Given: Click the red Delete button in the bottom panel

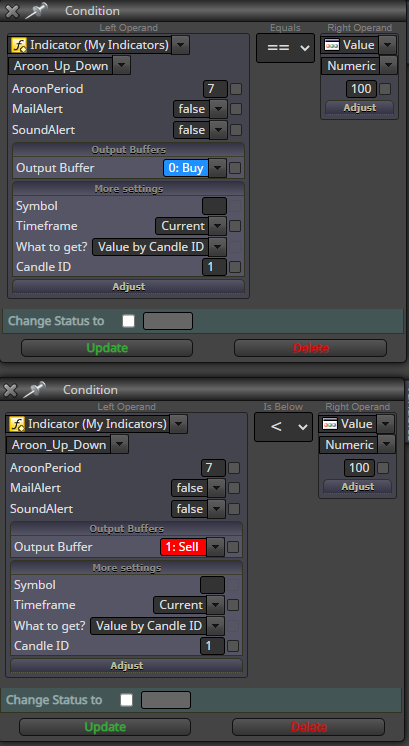Looking at the screenshot, I should 309,727.
